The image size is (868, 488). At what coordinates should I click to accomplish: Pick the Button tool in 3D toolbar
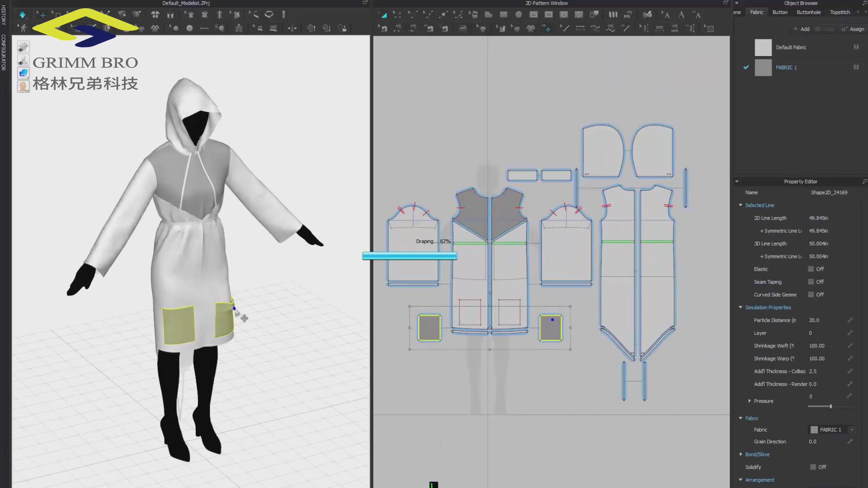(x=189, y=28)
